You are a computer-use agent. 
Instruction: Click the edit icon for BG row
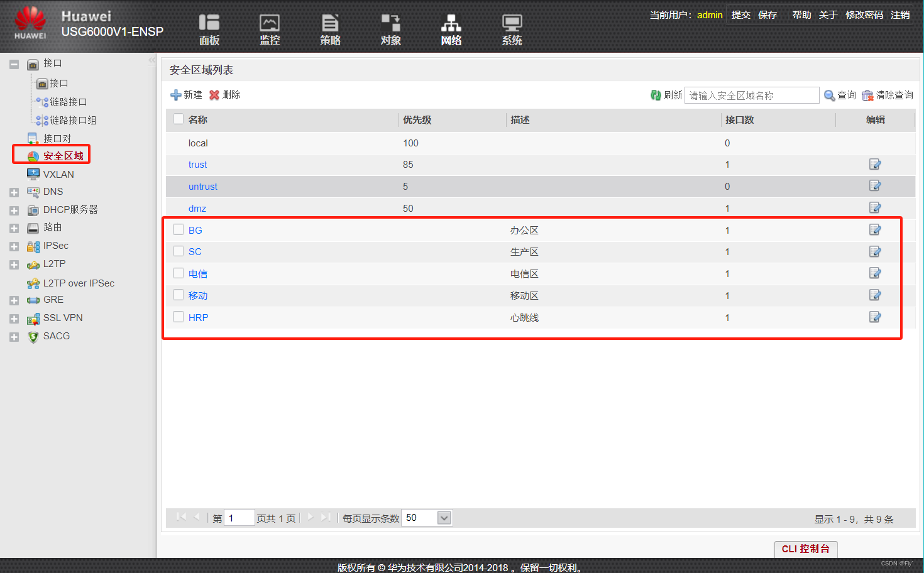[875, 230]
